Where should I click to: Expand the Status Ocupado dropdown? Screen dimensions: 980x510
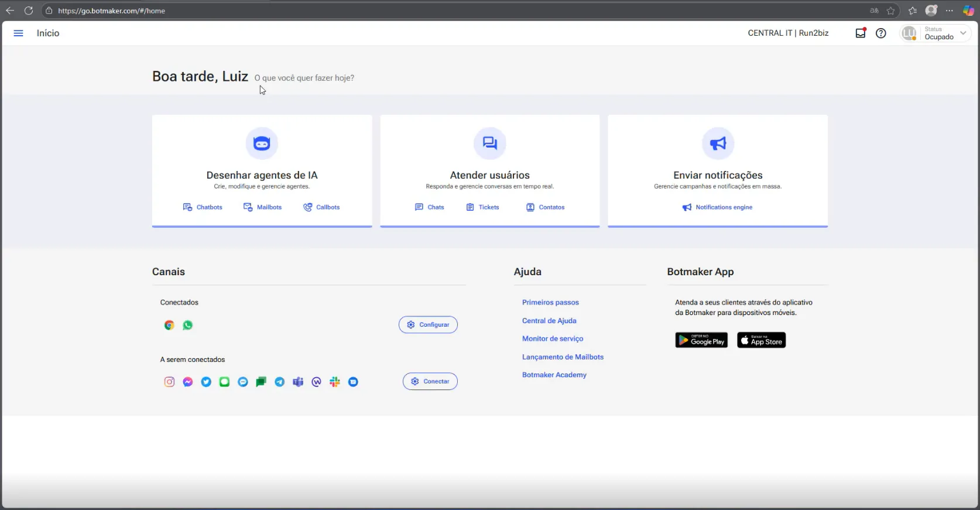936,33
